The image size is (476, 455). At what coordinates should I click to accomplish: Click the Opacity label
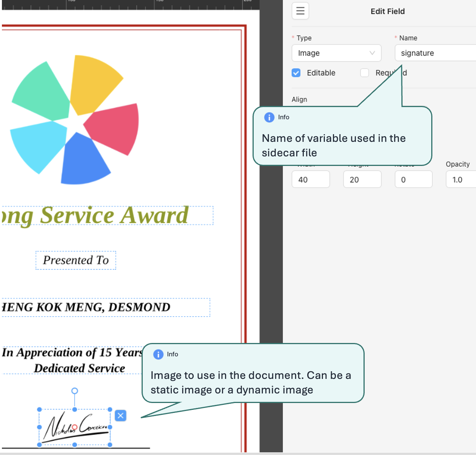458,164
